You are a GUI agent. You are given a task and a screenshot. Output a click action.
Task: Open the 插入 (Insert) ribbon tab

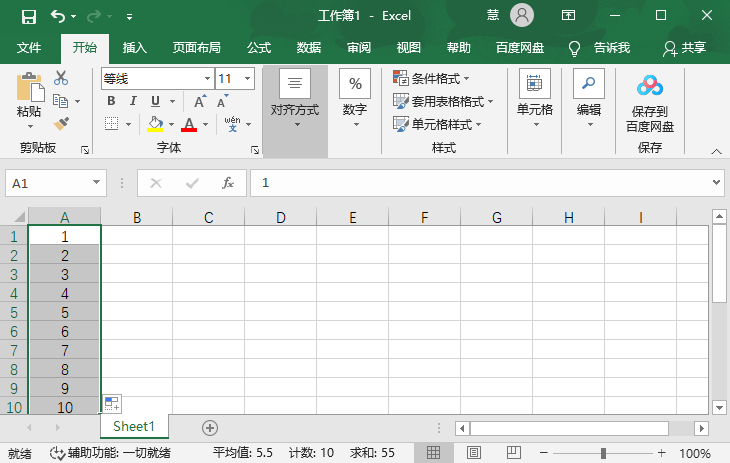(x=134, y=48)
